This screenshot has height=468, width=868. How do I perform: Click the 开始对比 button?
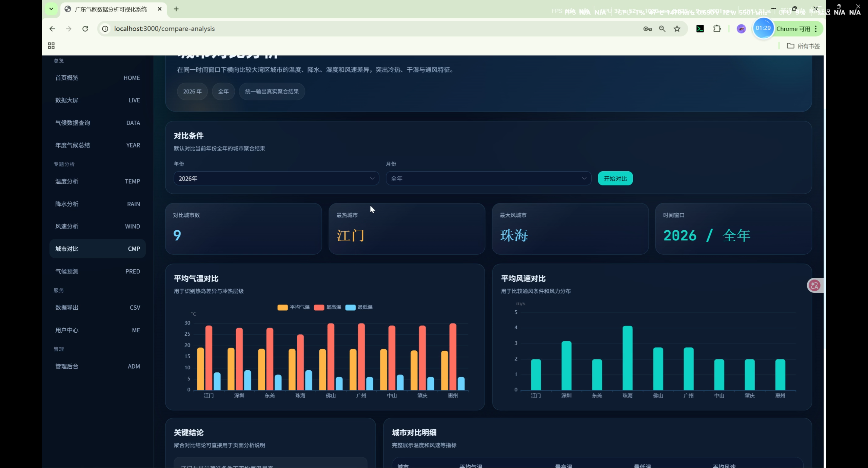[x=615, y=178]
